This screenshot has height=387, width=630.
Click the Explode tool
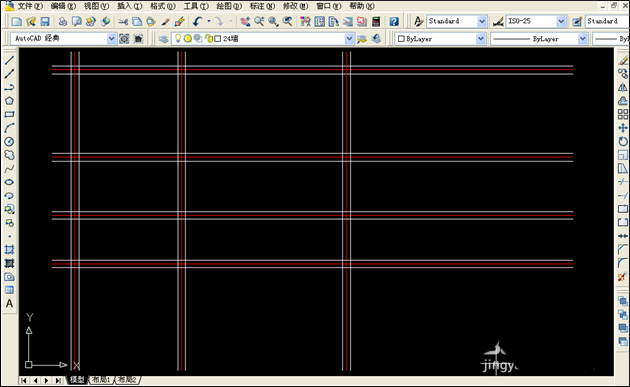pyautogui.click(x=623, y=277)
